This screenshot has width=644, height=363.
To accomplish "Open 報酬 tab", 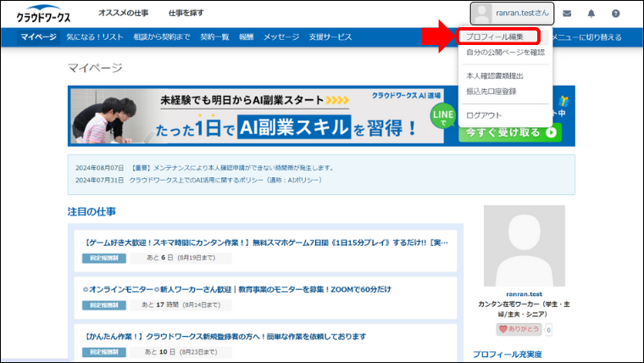I will point(246,37).
